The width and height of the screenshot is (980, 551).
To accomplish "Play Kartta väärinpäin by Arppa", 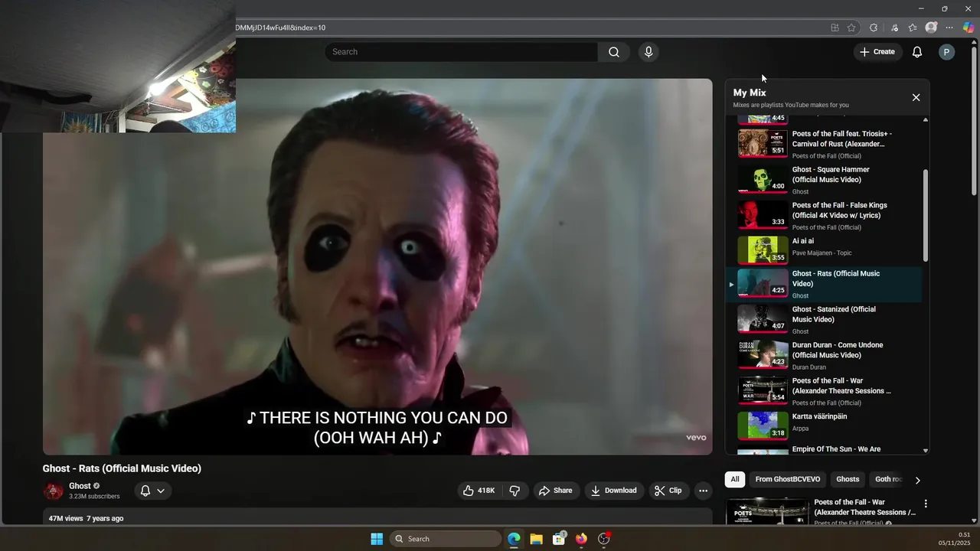I will [x=824, y=427].
